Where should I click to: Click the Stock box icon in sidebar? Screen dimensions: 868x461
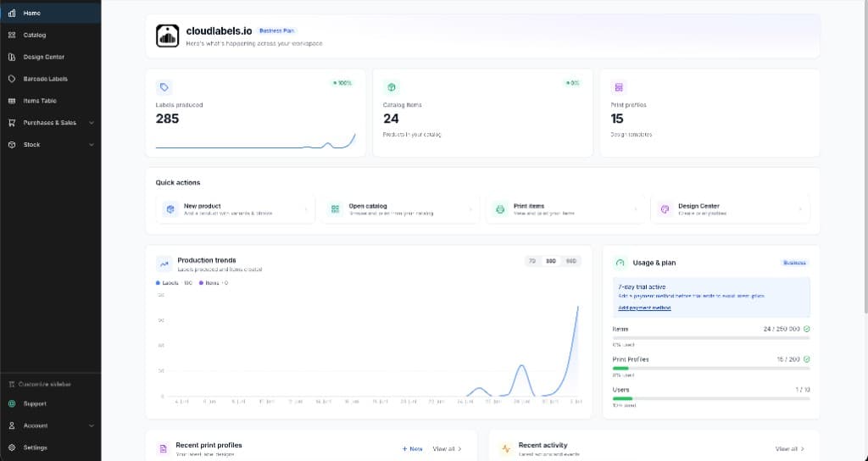point(12,144)
